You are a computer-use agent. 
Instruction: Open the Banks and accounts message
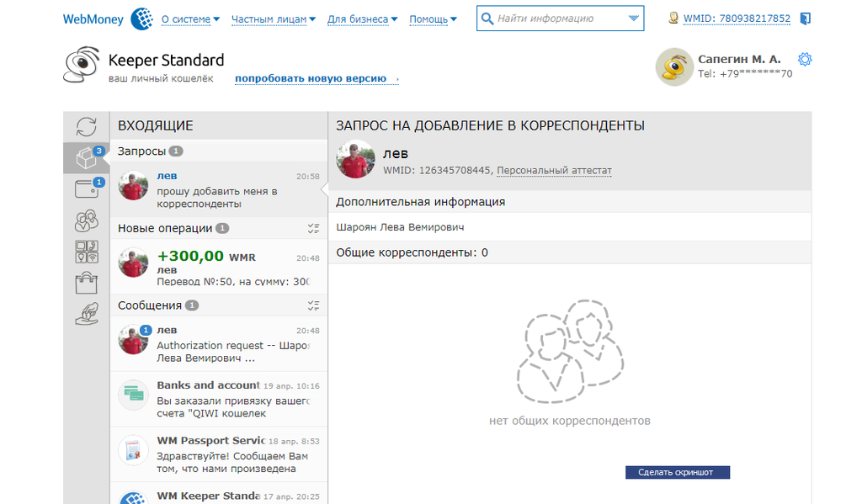click(219, 399)
